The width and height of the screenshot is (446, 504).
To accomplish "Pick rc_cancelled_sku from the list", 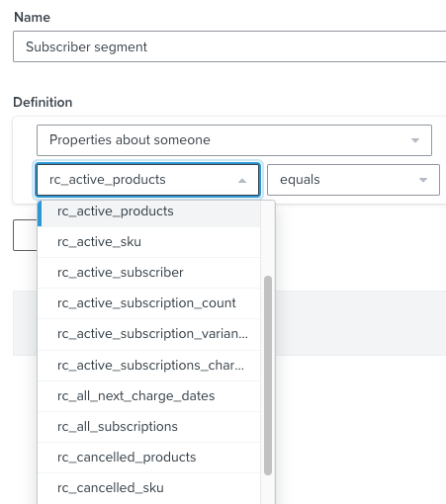I will click(149, 488).
